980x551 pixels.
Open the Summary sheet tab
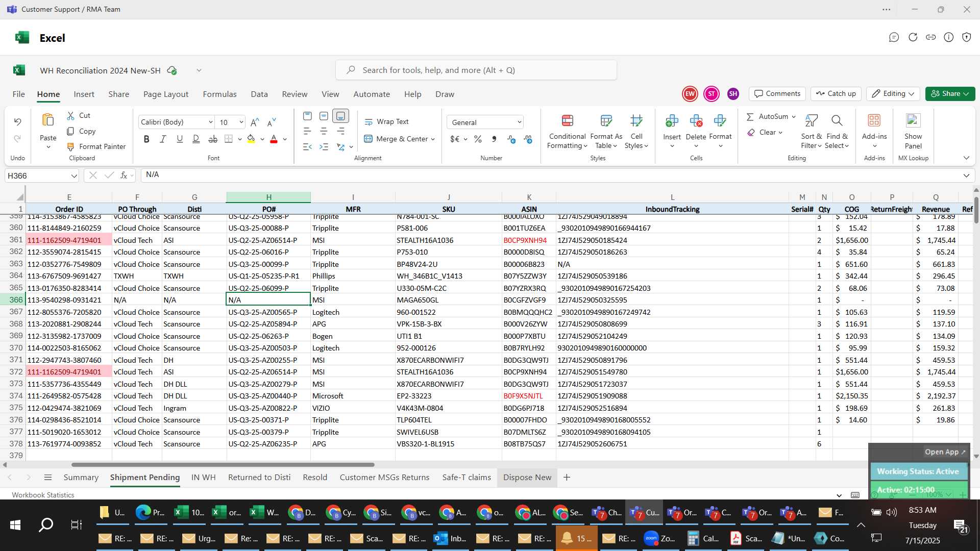81,478
